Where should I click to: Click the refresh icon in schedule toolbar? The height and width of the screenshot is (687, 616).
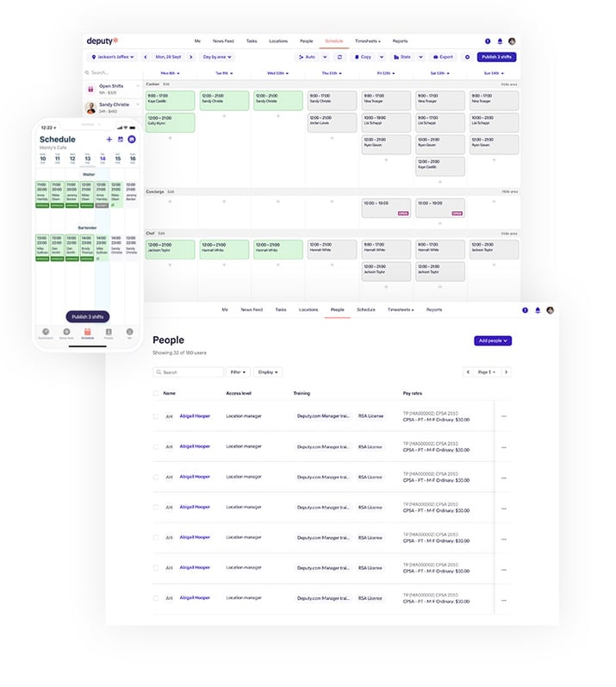[339, 57]
